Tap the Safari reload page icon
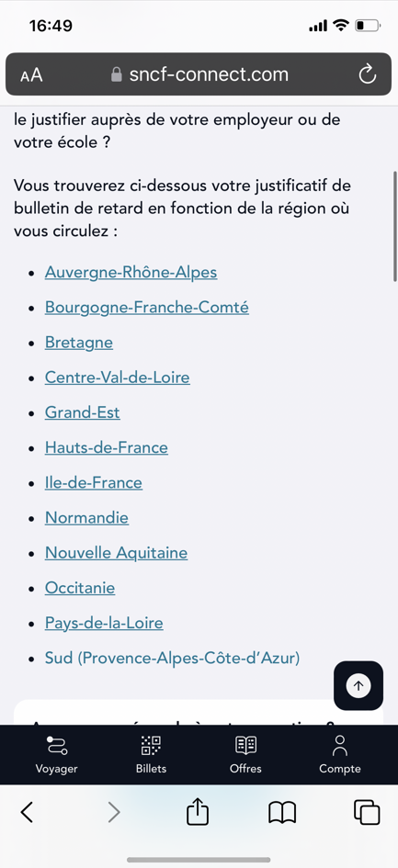The height and width of the screenshot is (868, 398). click(x=368, y=74)
